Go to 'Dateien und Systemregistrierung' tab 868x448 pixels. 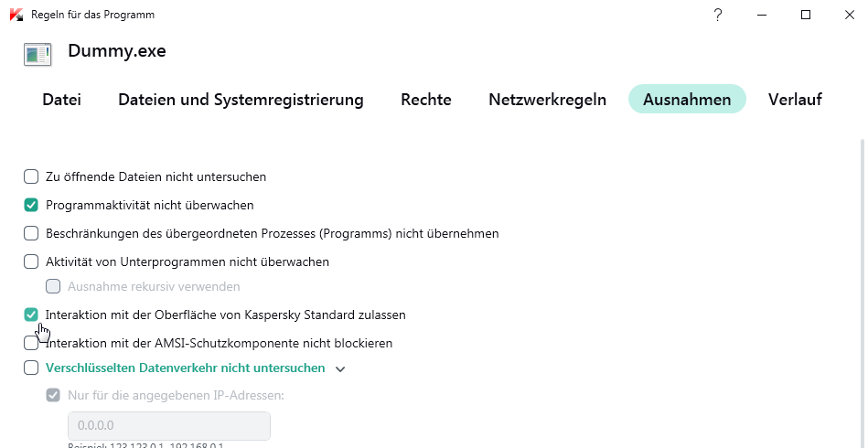point(241,100)
